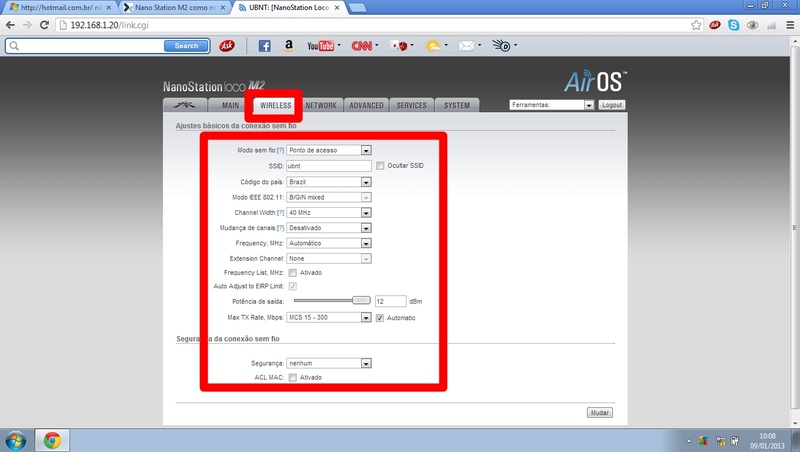Open the Modo sem fio dropdown
This screenshot has width=800, height=452.
click(329, 150)
